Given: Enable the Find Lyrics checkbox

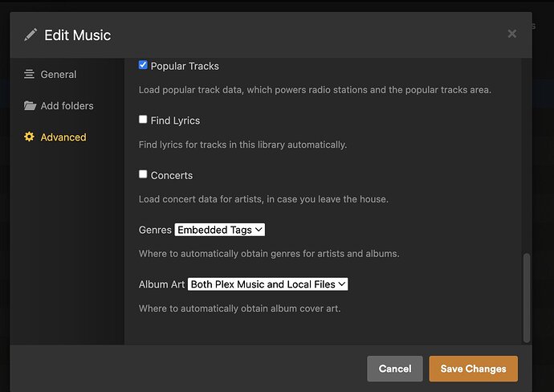Looking at the screenshot, I should click(x=143, y=120).
